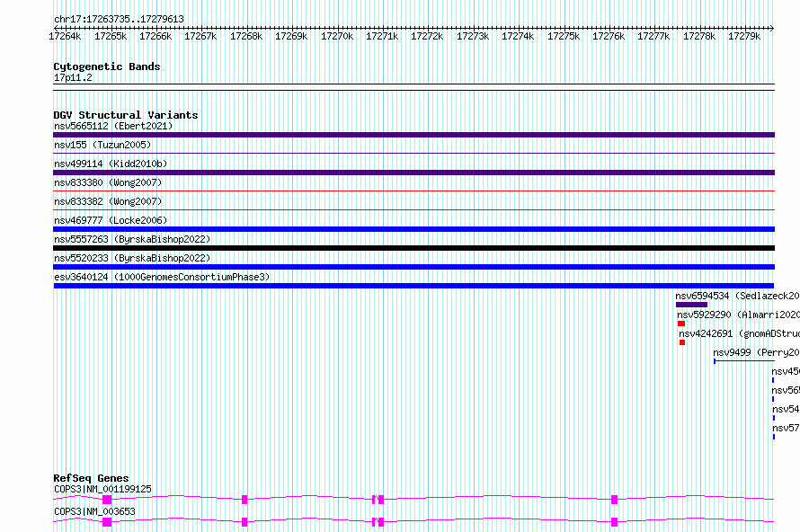Click the purple bar under nsv499114

tap(413, 173)
